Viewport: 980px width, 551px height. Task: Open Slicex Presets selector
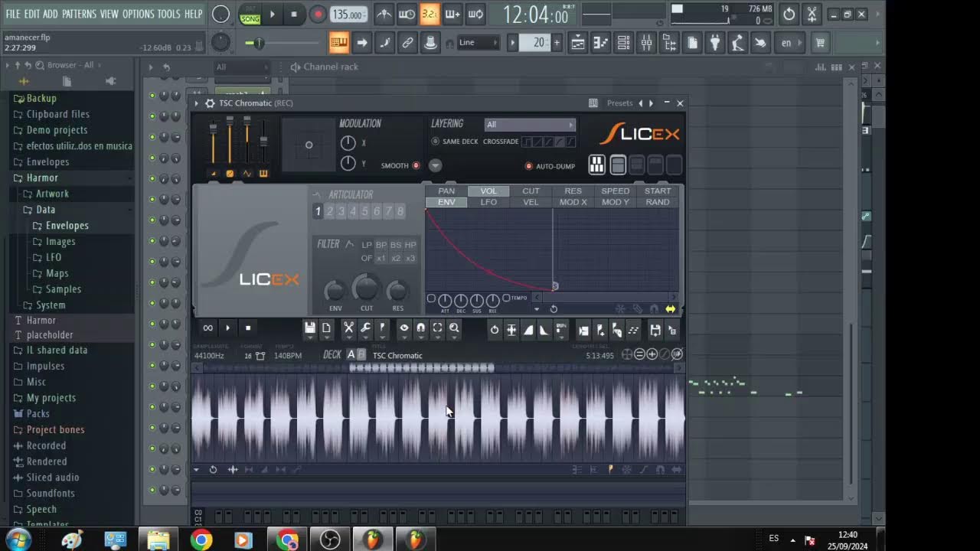pyautogui.click(x=620, y=103)
